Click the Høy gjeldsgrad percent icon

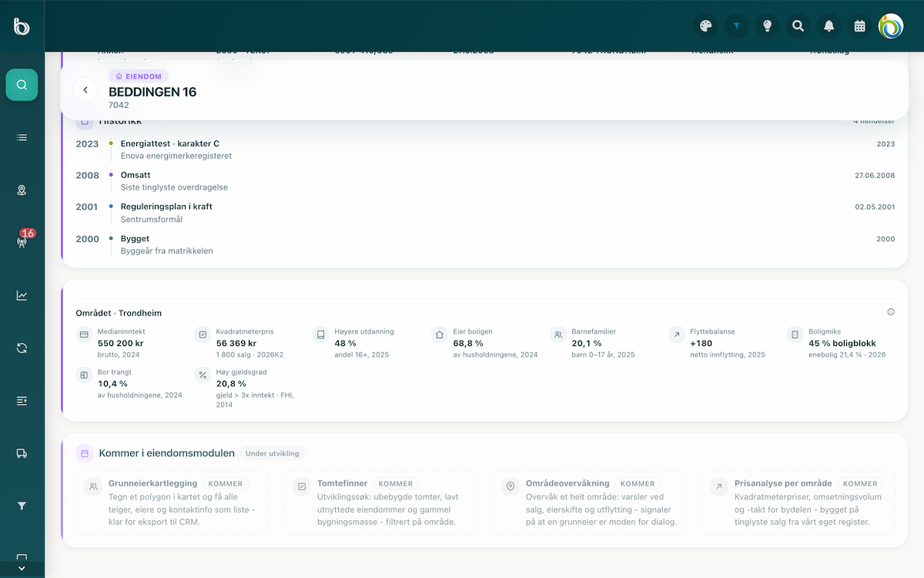click(x=203, y=375)
